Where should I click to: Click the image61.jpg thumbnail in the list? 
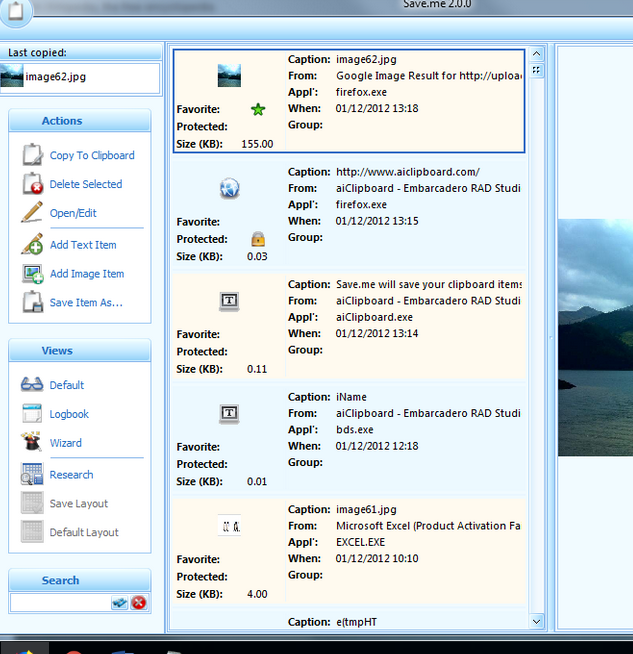(229, 526)
